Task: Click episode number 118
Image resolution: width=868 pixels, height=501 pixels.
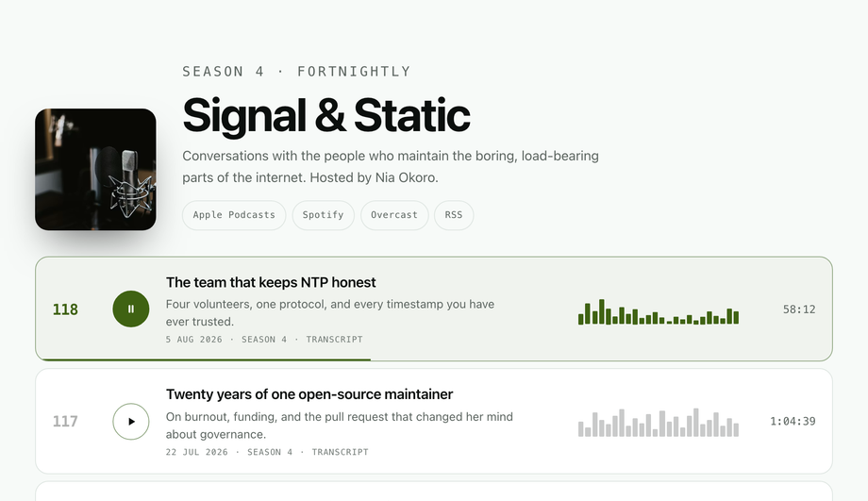Action: pyautogui.click(x=65, y=309)
